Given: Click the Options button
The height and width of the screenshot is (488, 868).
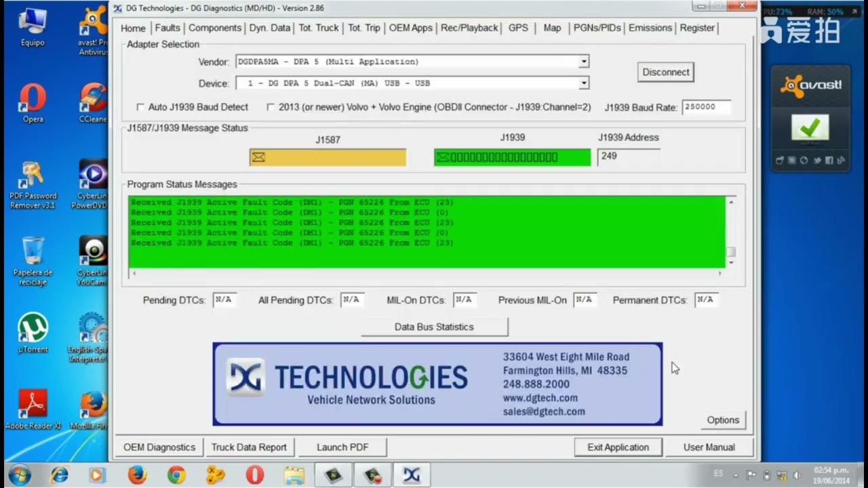Looking at the screenshot, I should click(x=723, y=420).
